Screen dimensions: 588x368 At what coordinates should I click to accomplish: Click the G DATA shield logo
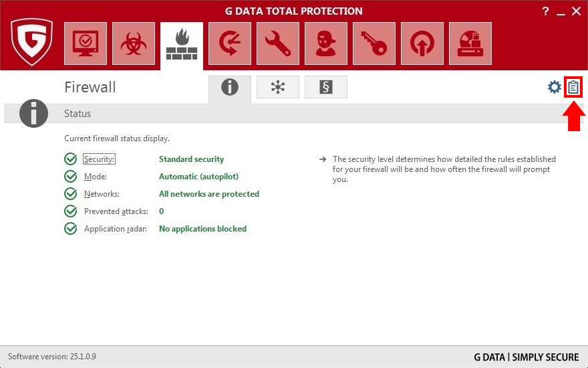click(32, 42)
